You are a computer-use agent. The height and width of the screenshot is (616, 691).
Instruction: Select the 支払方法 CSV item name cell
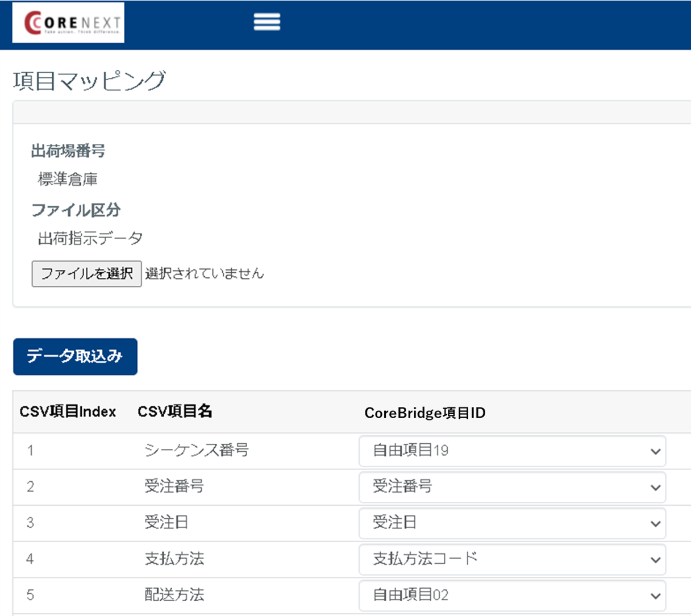tap(174, 559)
